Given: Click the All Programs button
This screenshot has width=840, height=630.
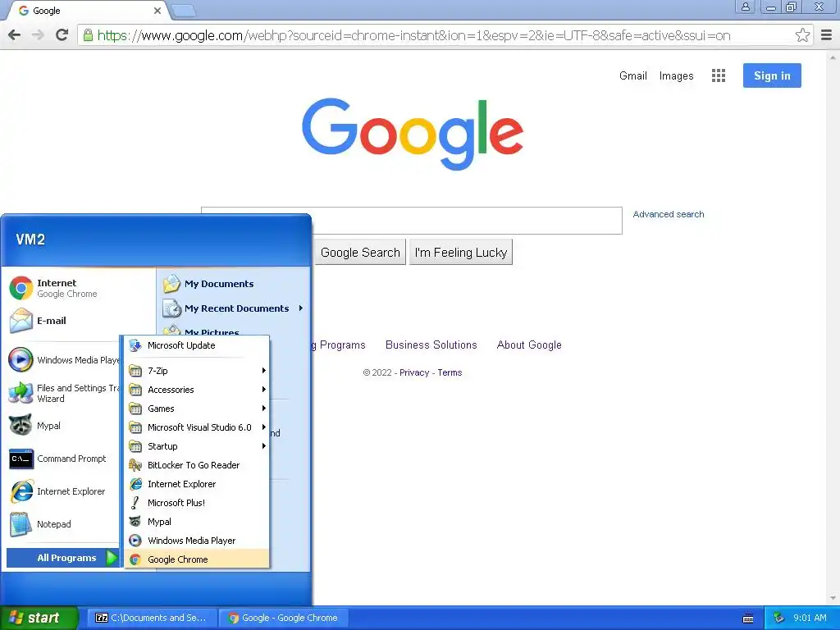Looking at the screenshot, I should coord(62,558).
